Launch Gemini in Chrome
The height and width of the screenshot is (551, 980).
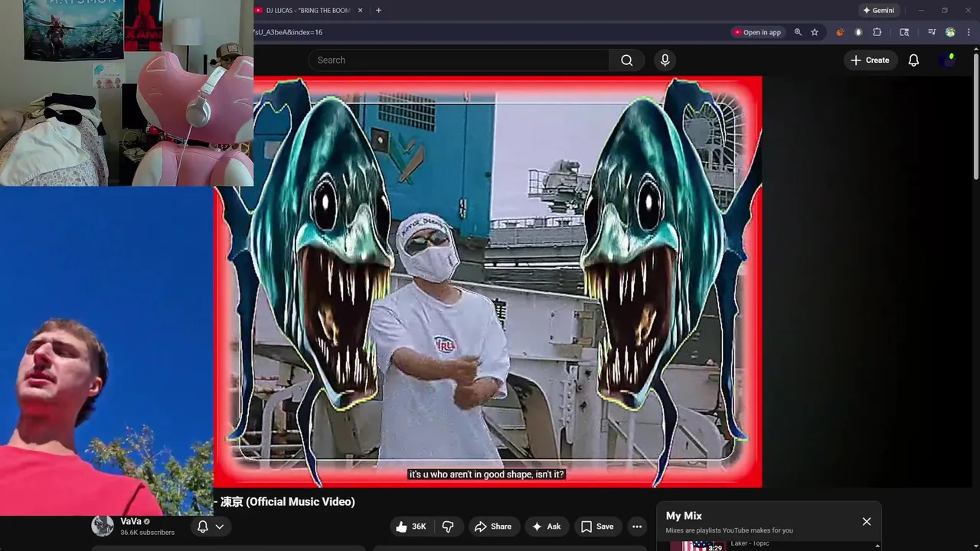click(x=878, y=11)
